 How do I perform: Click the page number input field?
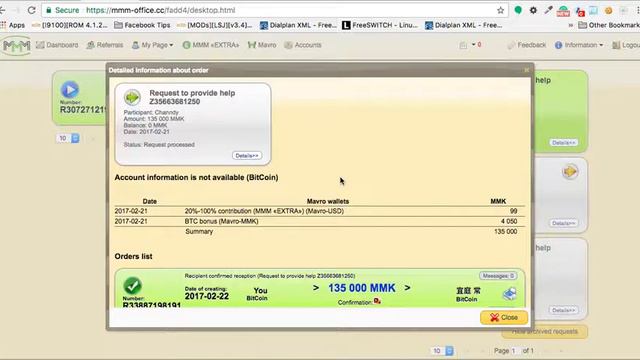click(513, 351)
